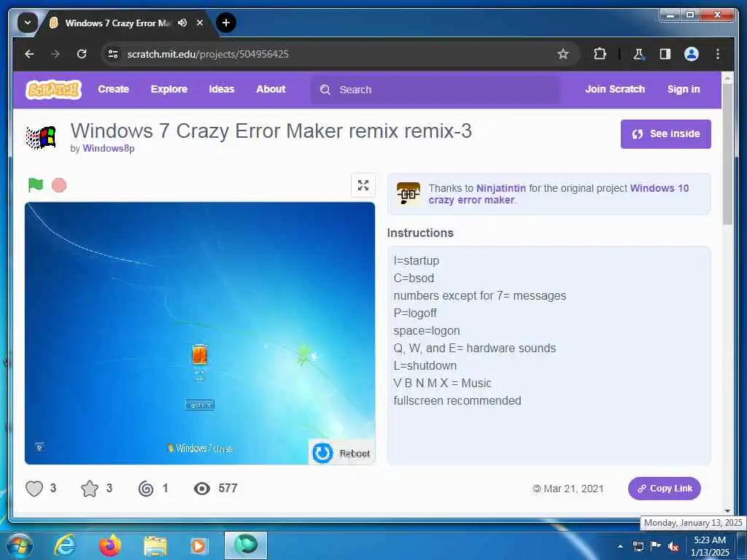View site information icon in the address bar
Image resolution: width=747 pixels, height=560 pixels.
[113, 54]
